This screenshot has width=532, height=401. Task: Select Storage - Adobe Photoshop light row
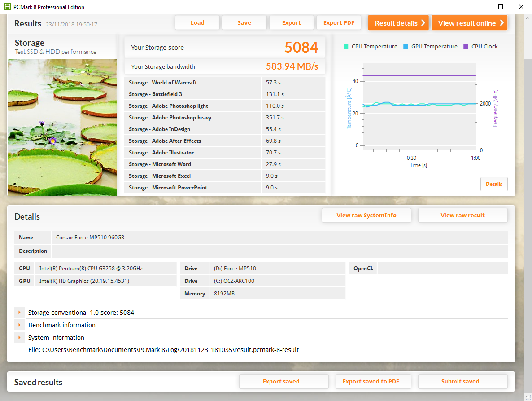(225, 106)
